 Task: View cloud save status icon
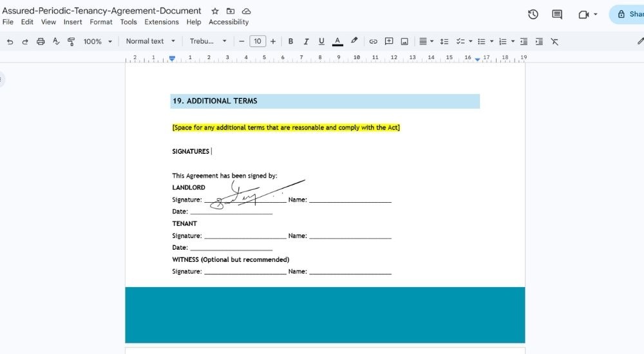pos(246,11)
